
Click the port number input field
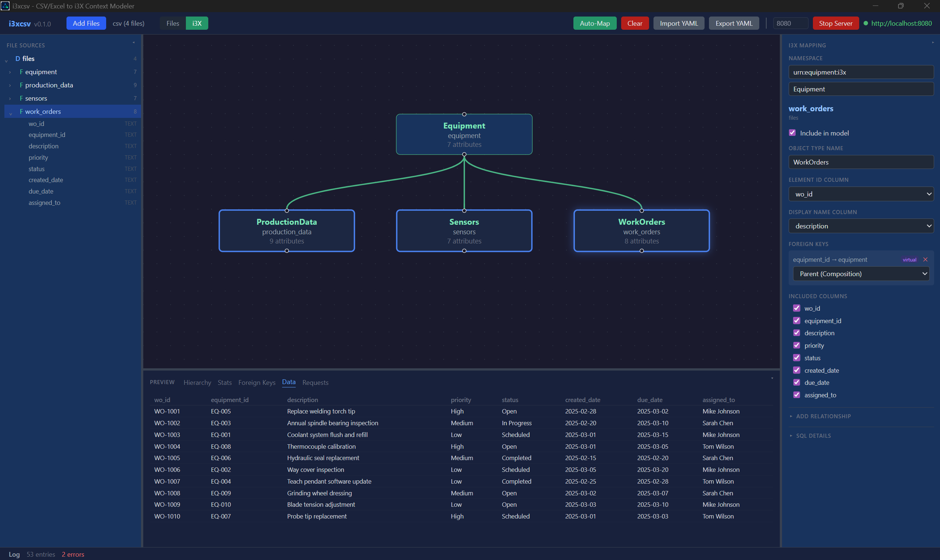pos(790,23)
